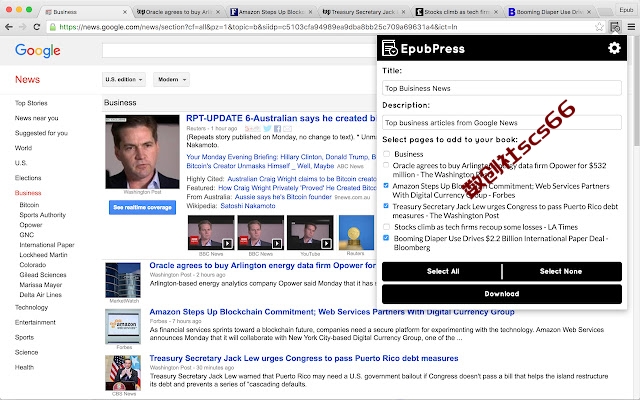Share the lead story on Facebook
Screen dimensions: 640x400
[278, 129]
